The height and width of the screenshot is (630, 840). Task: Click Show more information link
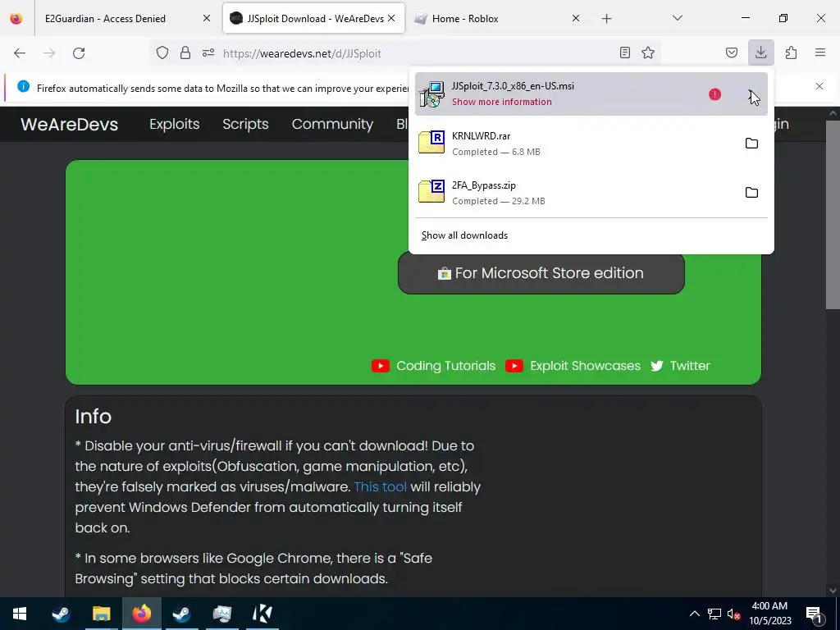[x=501, y=102]
